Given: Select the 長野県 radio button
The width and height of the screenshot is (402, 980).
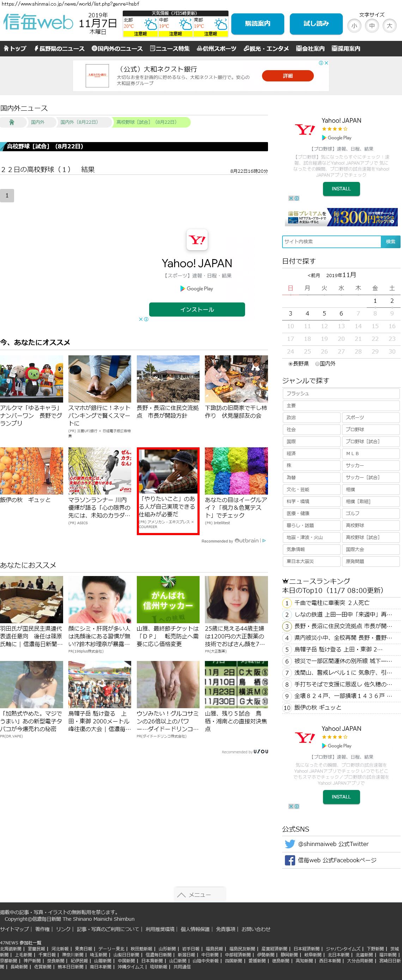Looking at the screenshot, I should (291, 364).
